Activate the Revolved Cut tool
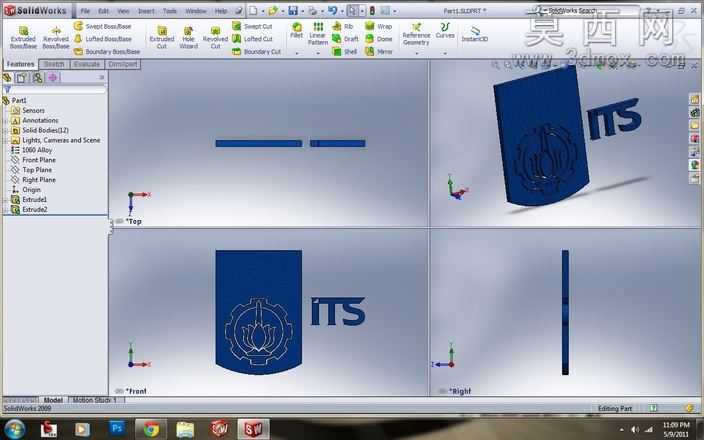 coord(216,38)
